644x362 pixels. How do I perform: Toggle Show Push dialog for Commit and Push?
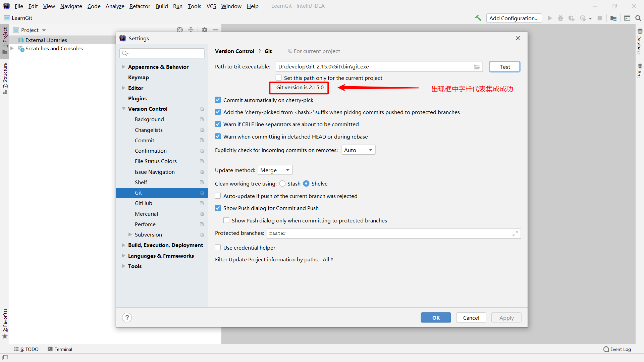click(218, 208)
